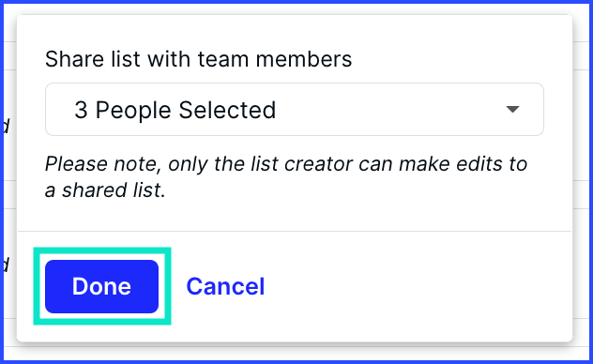
Task: Click the empty space inside the dropdown field
Action: pos(389,110)
